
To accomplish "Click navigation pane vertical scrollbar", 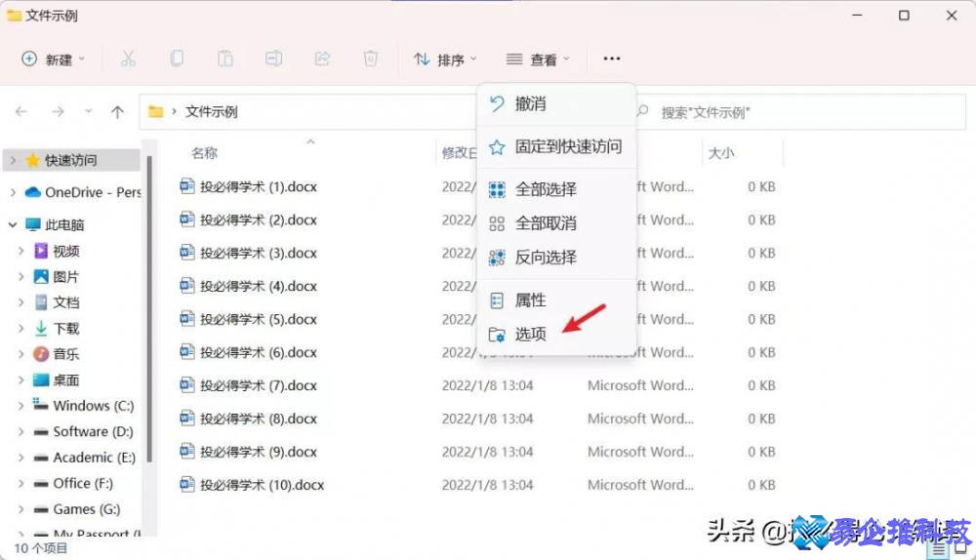I will pos(149,308).
